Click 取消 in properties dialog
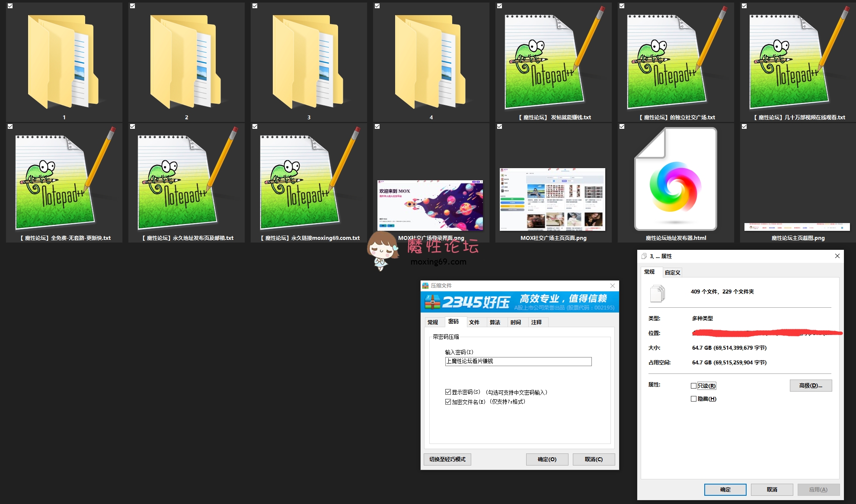The image size is (856, 504). coord(772,489)
